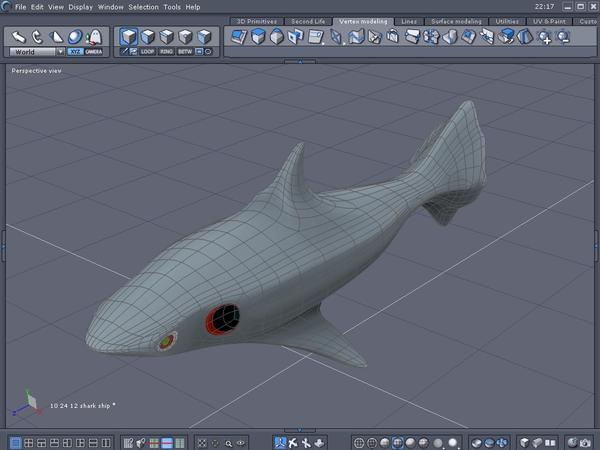Switch to the Surface modeling tab
600x450 pixels.
point(457,21)
